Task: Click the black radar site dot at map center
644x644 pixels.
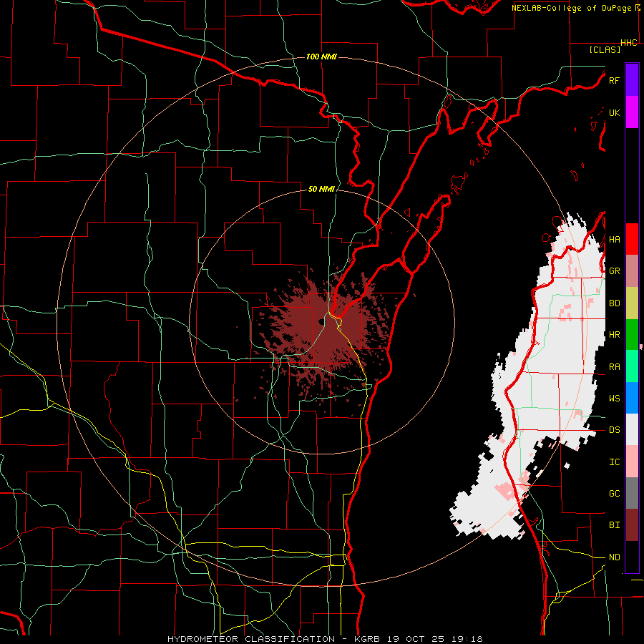Action: point(321,322)
